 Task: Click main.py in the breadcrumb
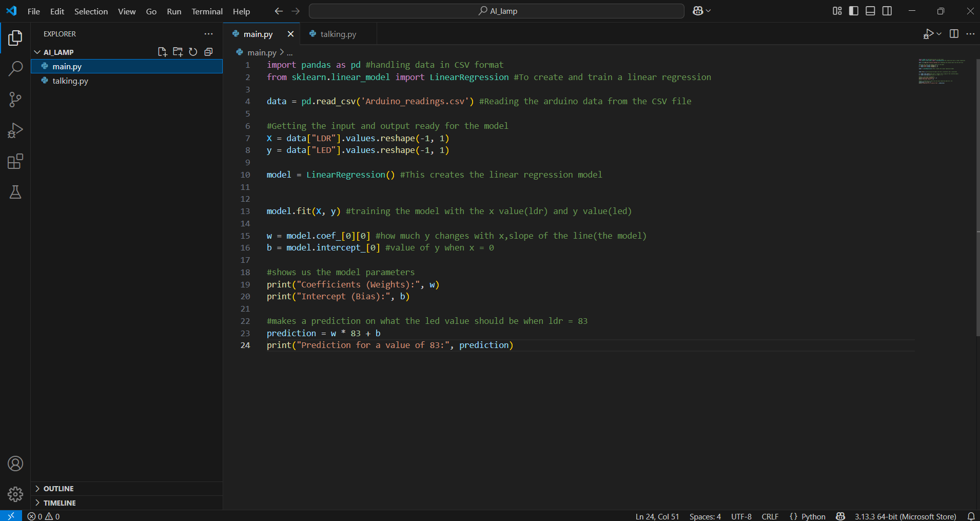click(x=262, y=52)
